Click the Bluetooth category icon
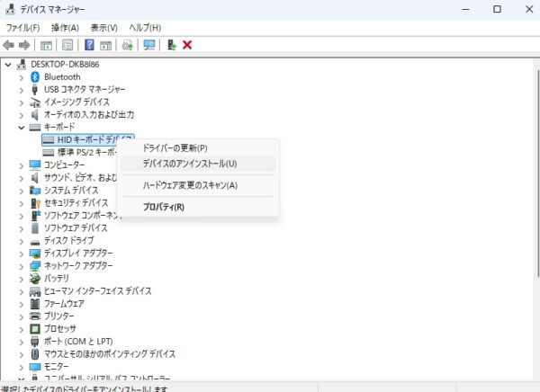This screenshot has height=392, width=540. pos(35,76)
